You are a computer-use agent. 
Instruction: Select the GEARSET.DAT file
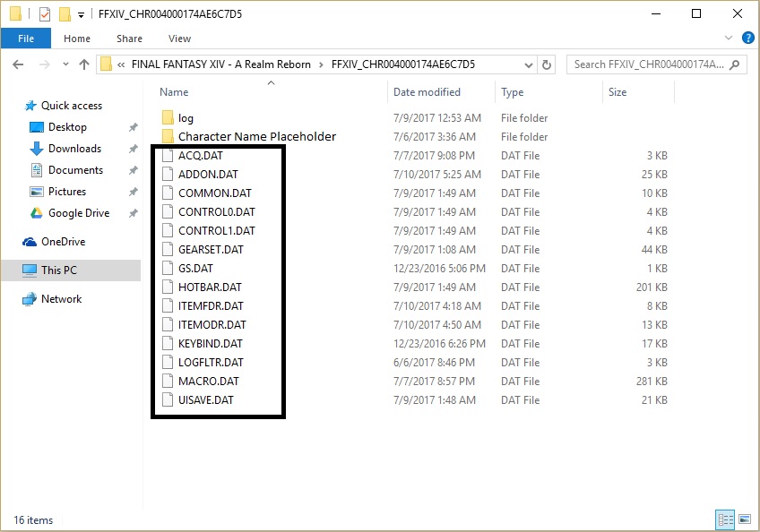pyautogui.click(x=211, y=250)
